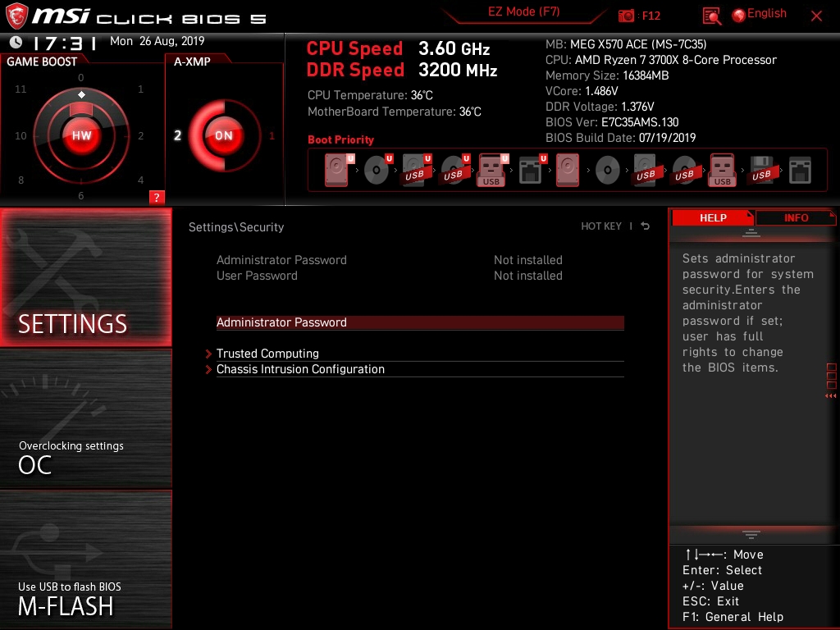This screenshot has width=840, height=630.
Task: Click the Boot Priority label
Action: pyautogui.click(x=340, y=139)
